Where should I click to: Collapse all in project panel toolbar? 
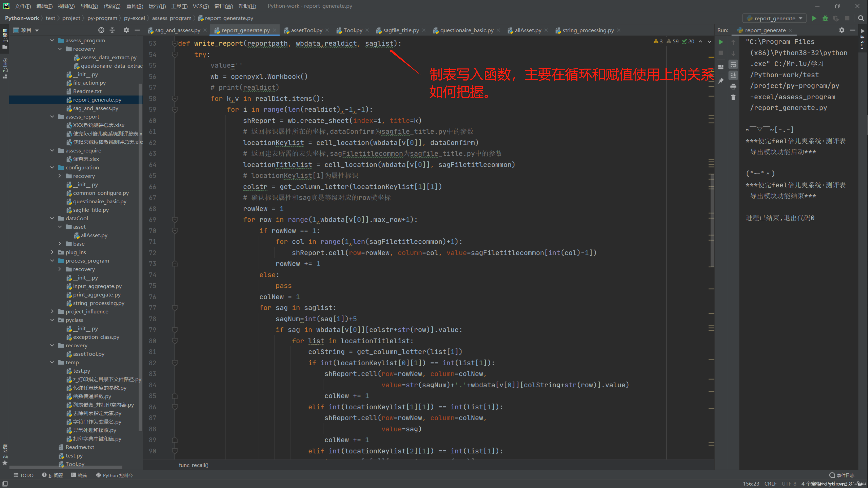click(x=112, y=30)
